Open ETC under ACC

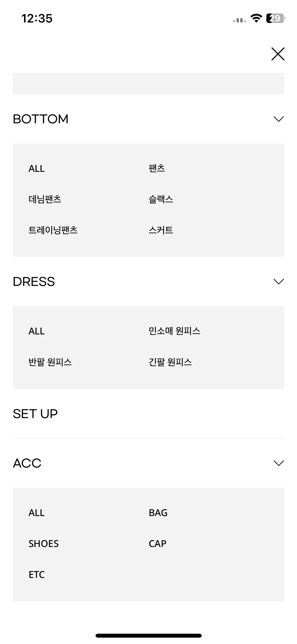click(36, 574)
